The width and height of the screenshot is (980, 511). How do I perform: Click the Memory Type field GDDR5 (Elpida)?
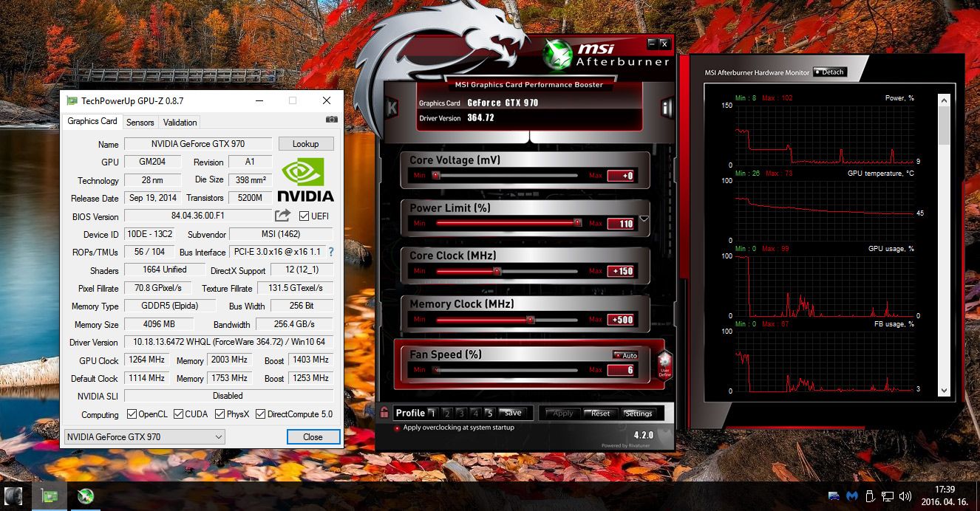(170, 306)
